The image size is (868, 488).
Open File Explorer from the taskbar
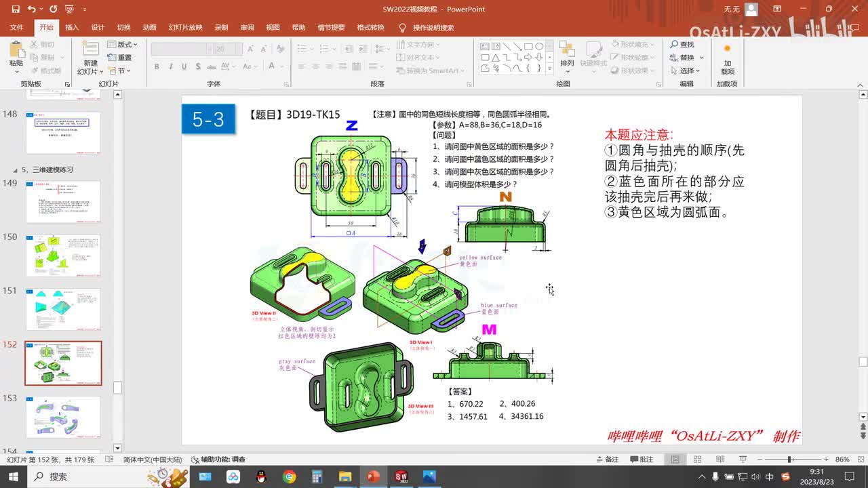345,476
